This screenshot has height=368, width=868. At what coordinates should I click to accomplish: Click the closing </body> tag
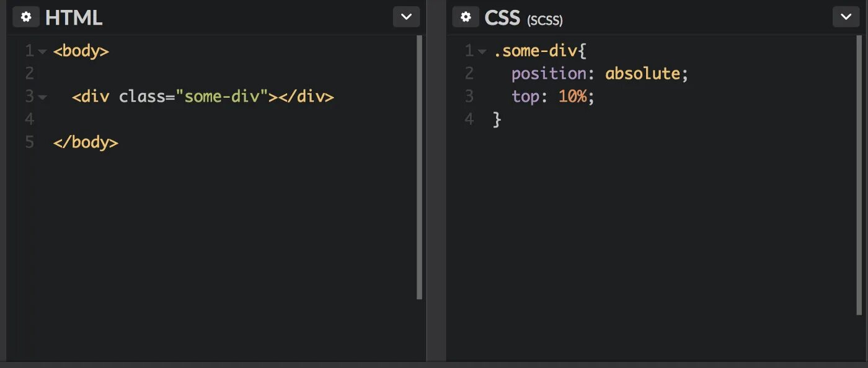[x=86, y=142]
